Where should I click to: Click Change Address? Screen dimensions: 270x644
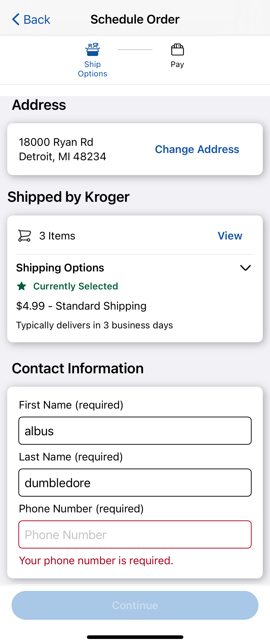pos(197,149)
